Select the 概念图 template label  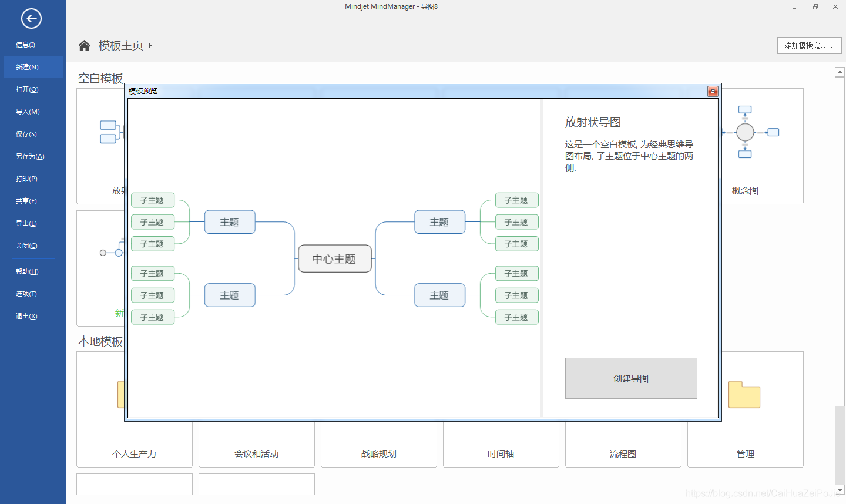click(x=745, y=190)
